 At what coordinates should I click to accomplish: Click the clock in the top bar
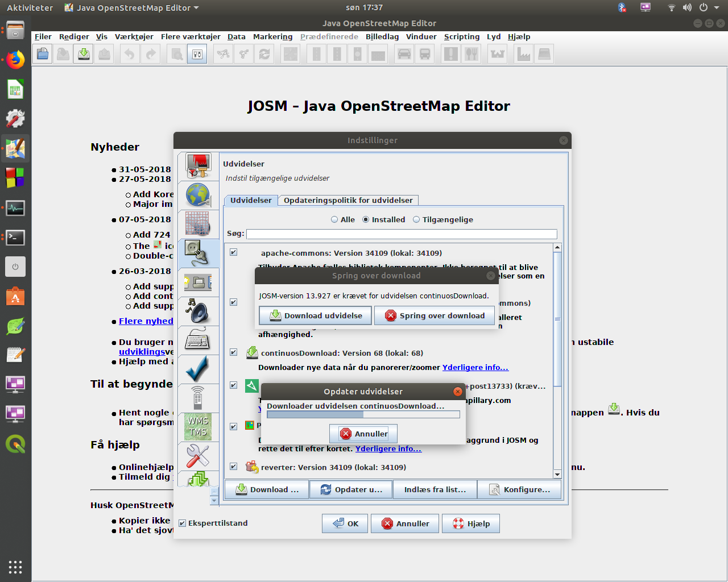[364, 7]
